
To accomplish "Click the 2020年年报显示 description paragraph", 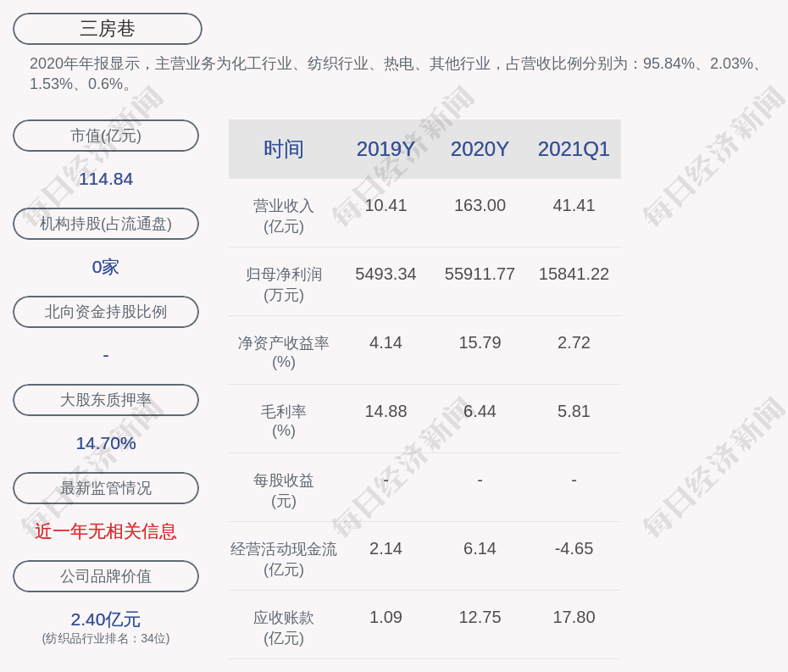I will tap(394, 74).
